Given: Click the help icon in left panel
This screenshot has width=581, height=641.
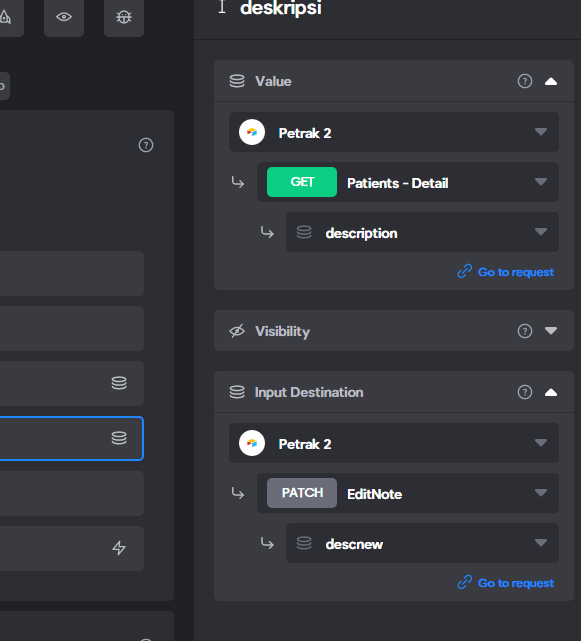Looking at the screenshot, I should coord(146,145).
